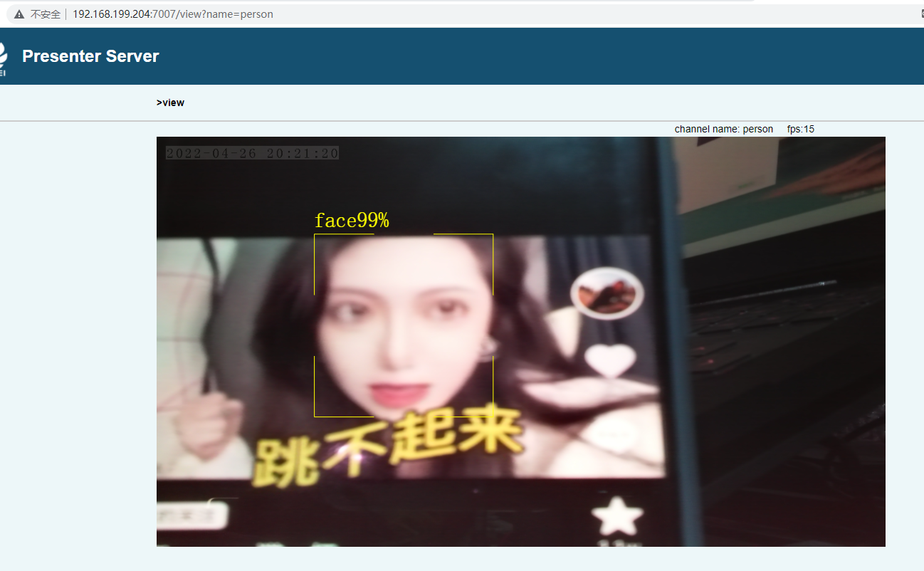Click the 不安全 label in the address bar
The image size is (924, 571).
[46, 14]
